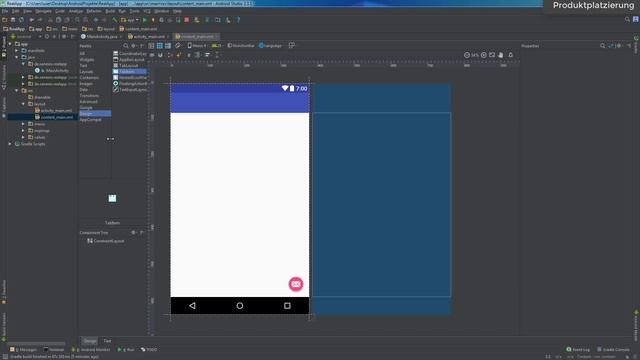Switch to the Text editor tab
The image size is (640, 360).
click(x=107, y=341)
